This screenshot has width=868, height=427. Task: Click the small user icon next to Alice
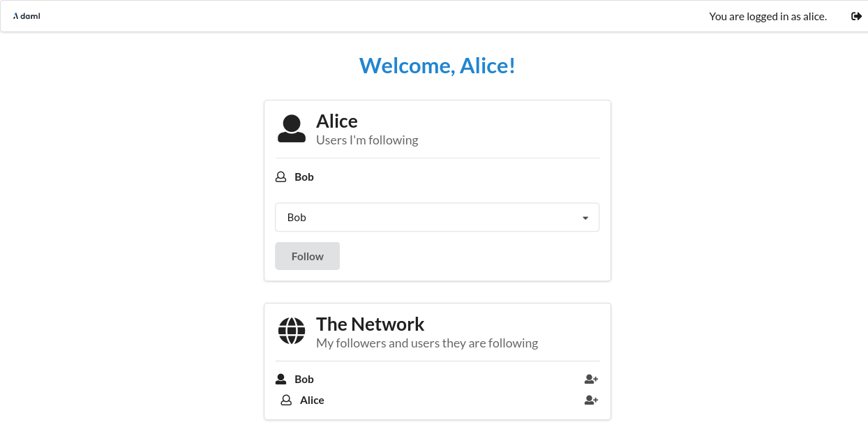(286, 400)
